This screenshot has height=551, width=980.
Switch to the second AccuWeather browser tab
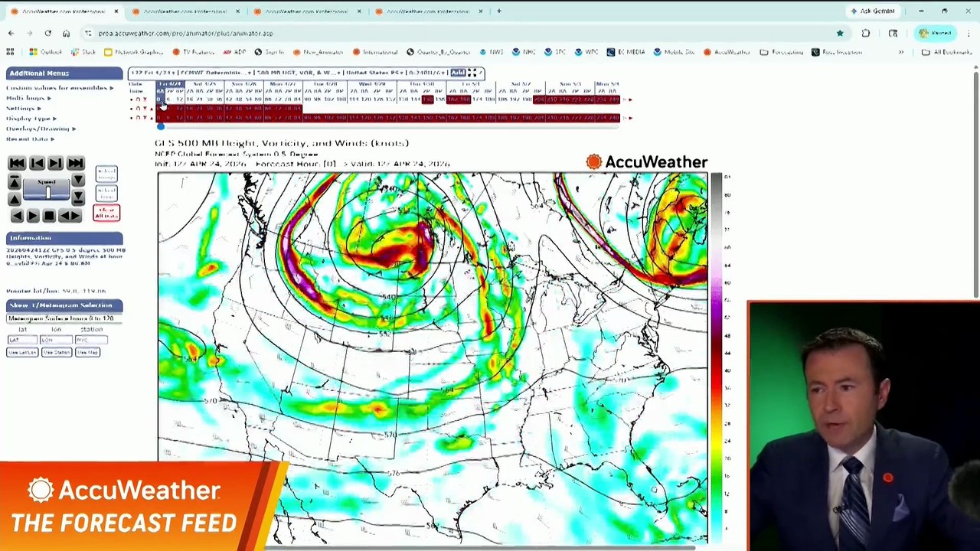[185, 11]
